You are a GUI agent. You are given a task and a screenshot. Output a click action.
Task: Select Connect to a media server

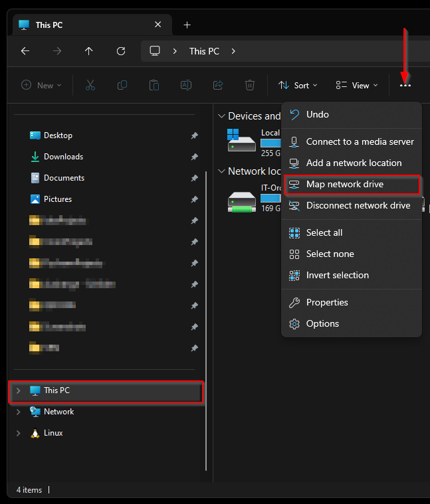click(351, 141)
